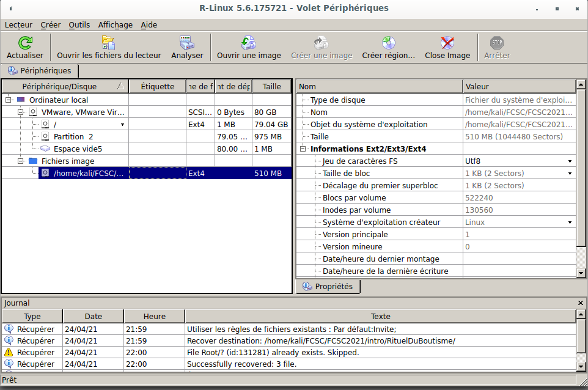The height and width of the screenshot is (390, 588).
Task: Open the Aide menu
Action: point(149,24)
